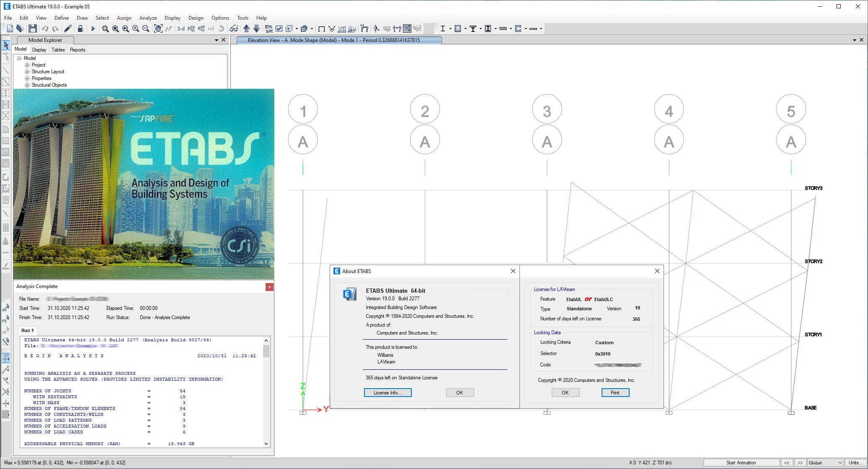The width and height of the screenshot is (868, 469).
Task: Click the License Info... button
Action: 387,393
